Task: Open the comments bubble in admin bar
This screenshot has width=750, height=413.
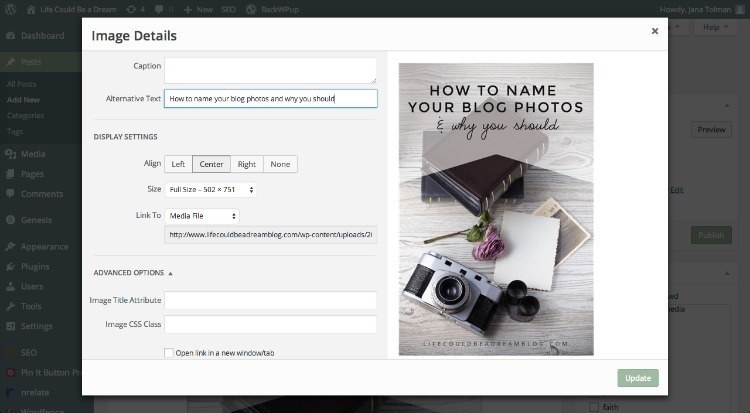Action: (164, 10)
